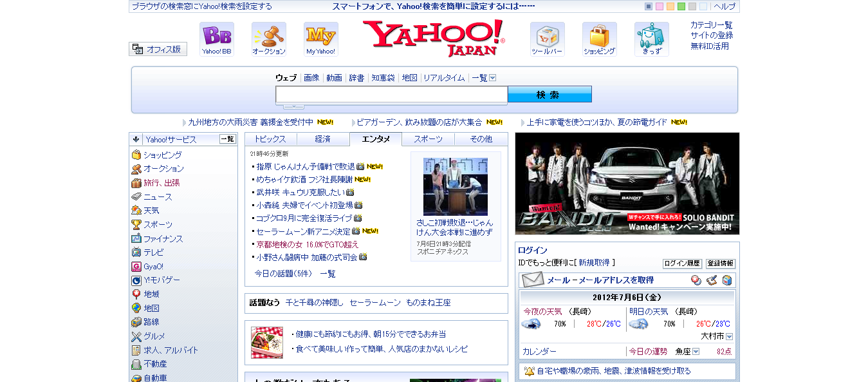Click the SOLIO BANDIT banner ad

click(x=627, y=184)
